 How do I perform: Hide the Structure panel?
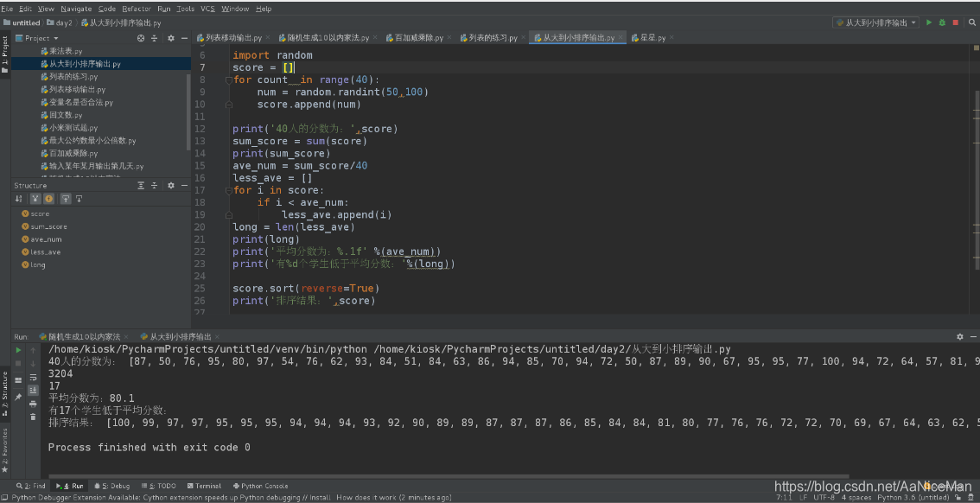(184, 186)
